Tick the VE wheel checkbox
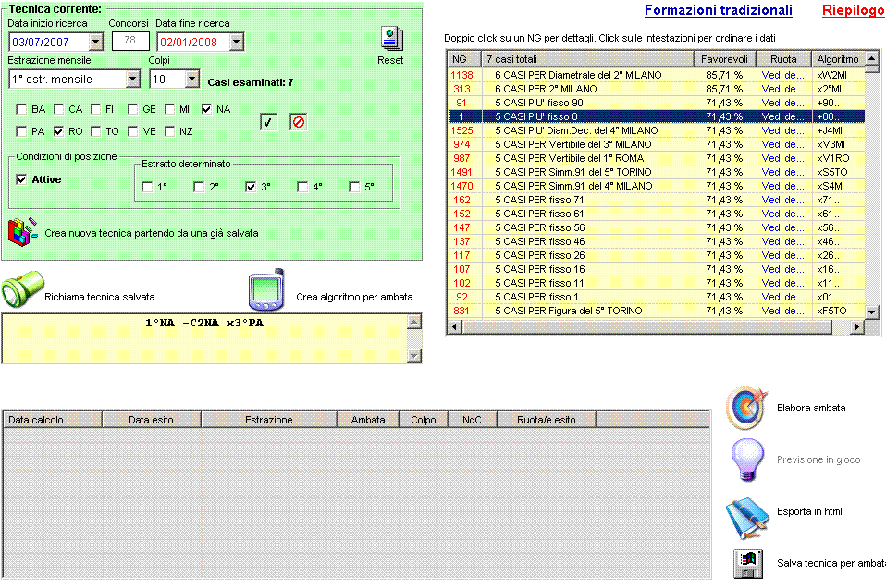Screen dimensions: 886x588 [133, 131]
